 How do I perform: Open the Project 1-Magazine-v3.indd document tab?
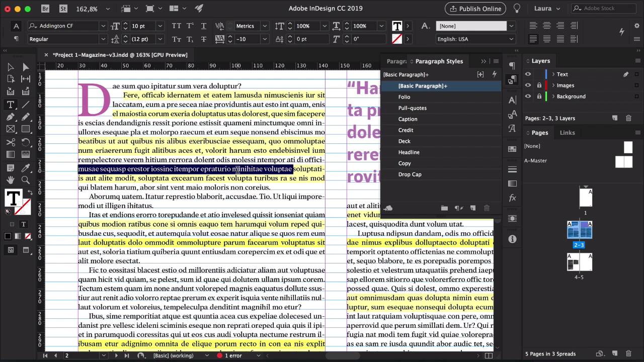pos(120,55)
